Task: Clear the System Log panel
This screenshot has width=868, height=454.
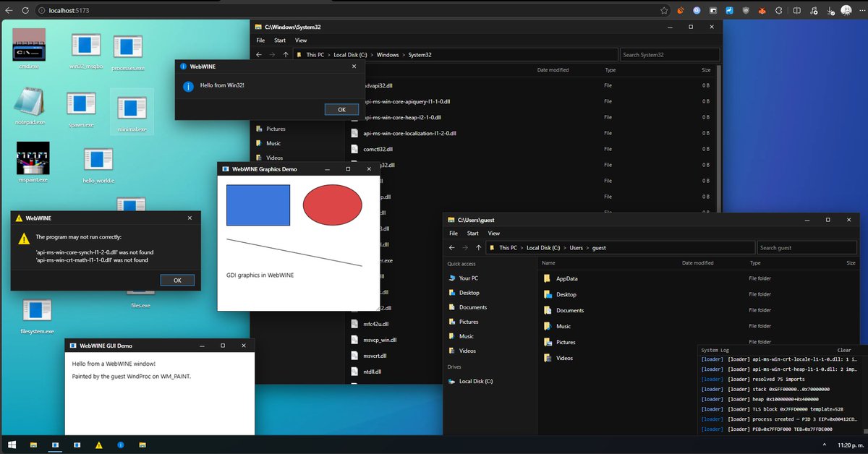Action: 844,350
